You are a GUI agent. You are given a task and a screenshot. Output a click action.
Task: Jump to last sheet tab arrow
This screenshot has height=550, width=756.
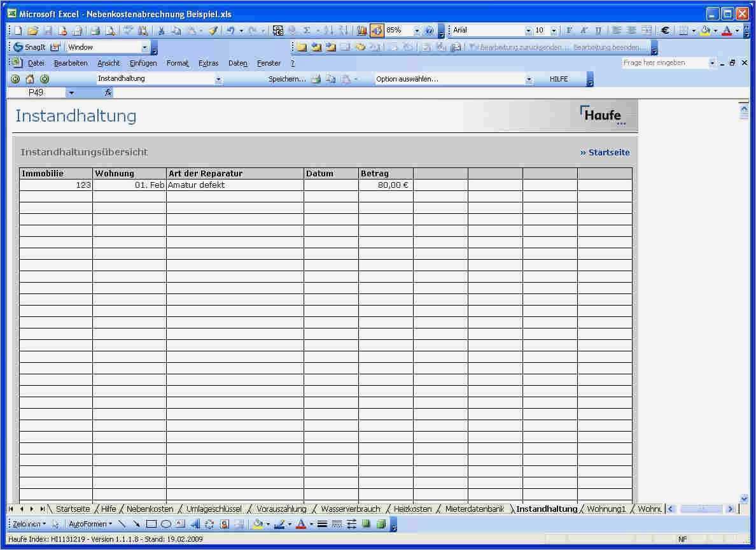pos(43,509)
